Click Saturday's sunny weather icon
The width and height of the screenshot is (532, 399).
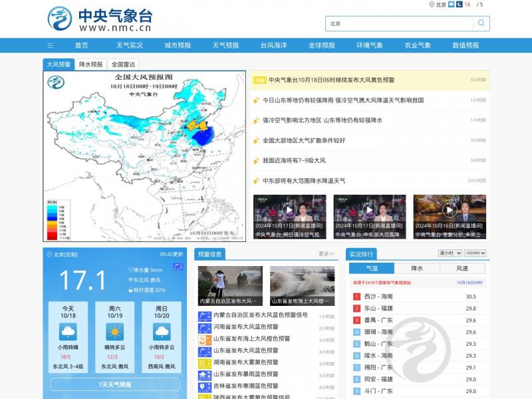114,332
